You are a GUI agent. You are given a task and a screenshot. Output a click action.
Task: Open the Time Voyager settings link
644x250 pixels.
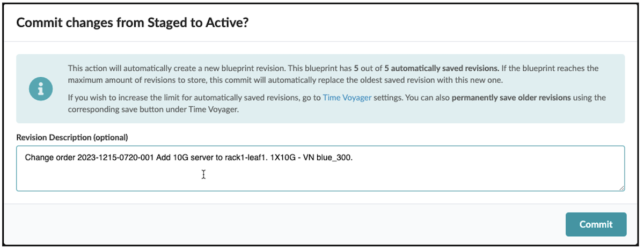pos(347,98)
